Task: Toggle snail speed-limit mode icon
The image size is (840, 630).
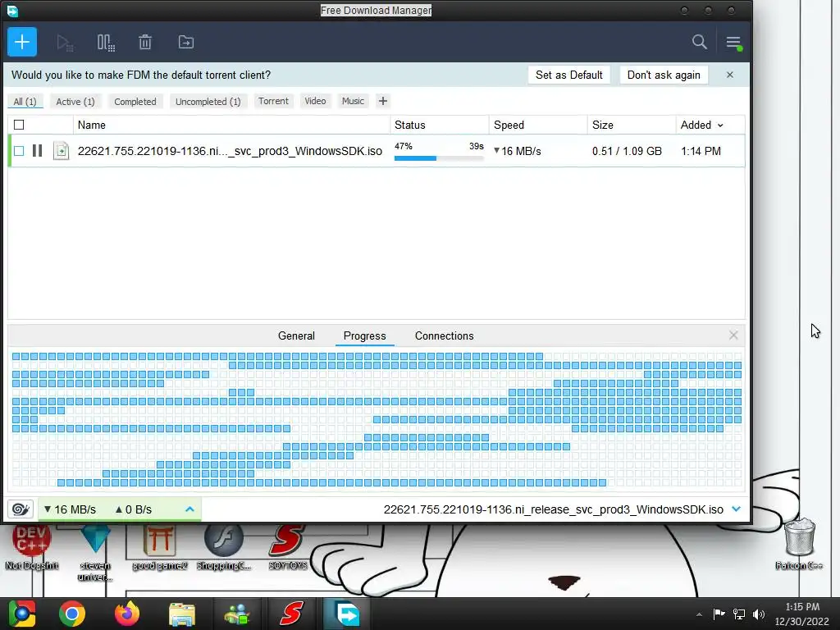Action: click(x=21, y=509)
